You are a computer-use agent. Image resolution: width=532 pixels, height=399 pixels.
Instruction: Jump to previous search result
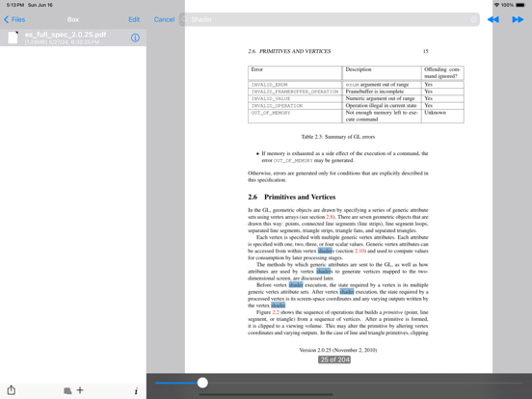493,19
